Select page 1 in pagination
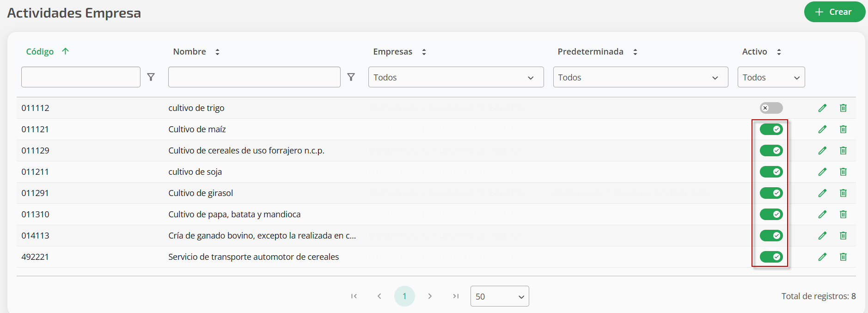Screen dimensions: 868x313 click(x=404, y=296)
